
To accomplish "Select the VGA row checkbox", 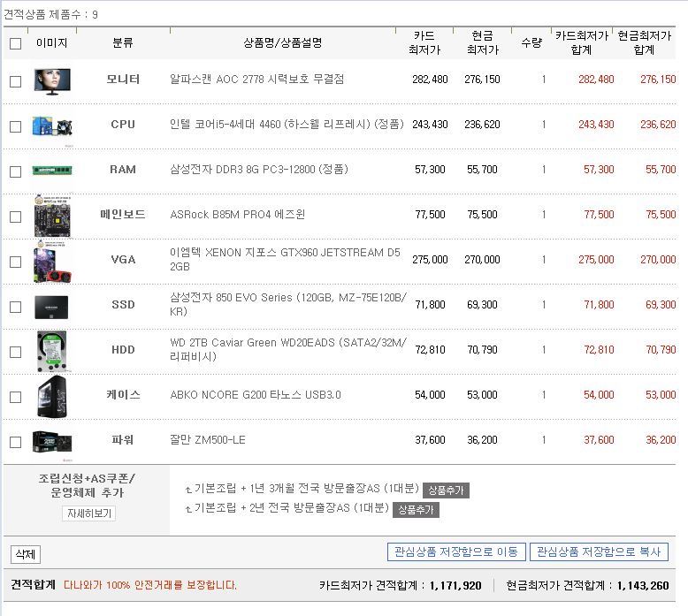I will 15,262.
